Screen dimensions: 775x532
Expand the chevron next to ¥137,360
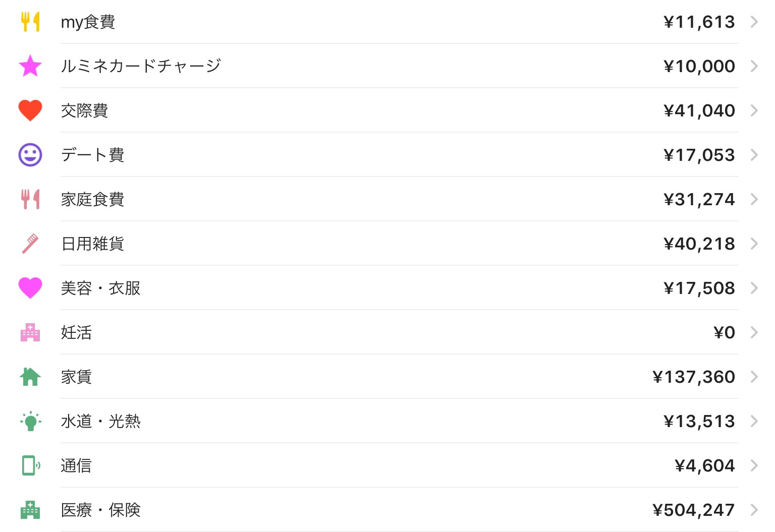click(754, 377)
